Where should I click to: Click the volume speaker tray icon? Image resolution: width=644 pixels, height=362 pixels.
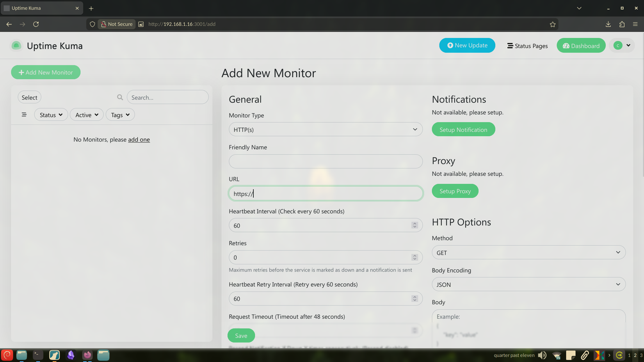(x=542, y=355)
